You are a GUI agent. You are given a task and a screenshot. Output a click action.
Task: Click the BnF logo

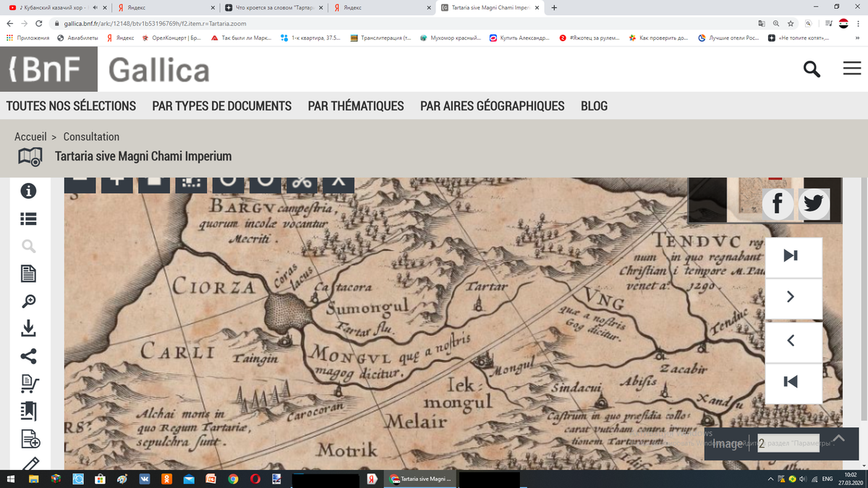point(49,70)
